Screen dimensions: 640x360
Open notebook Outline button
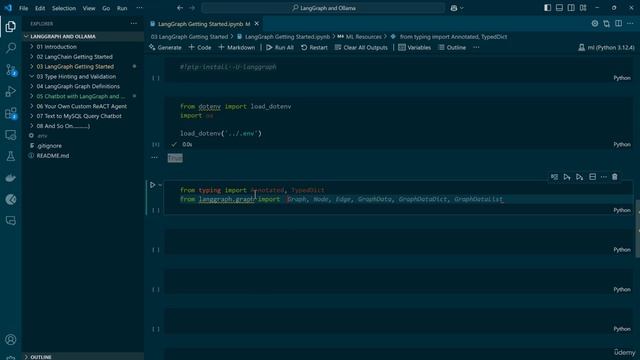[x=452, y=47]
